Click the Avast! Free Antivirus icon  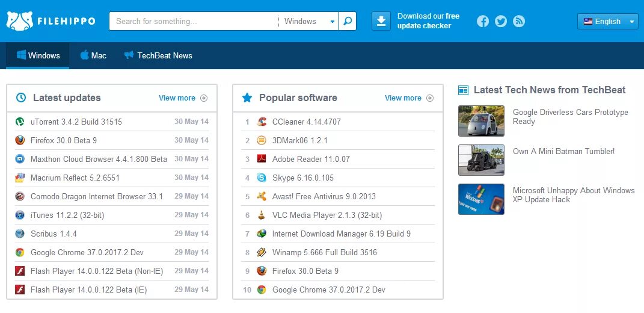(262, 196)
